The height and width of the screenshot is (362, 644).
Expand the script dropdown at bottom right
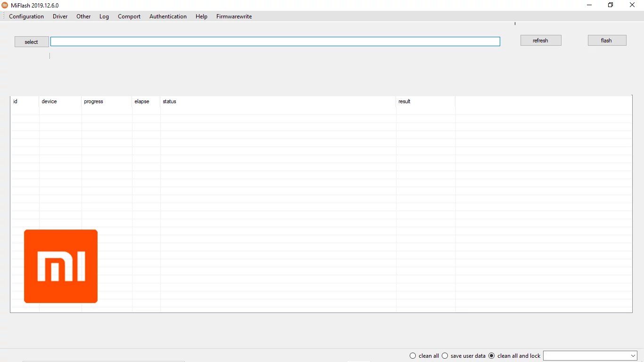point(633,356)
